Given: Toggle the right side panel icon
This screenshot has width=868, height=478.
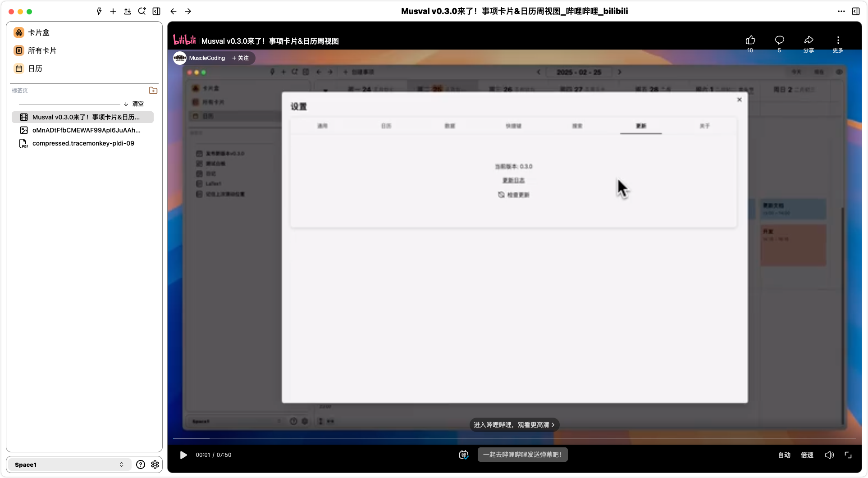Looking at the screenshot, I should (x=856, y=11).
